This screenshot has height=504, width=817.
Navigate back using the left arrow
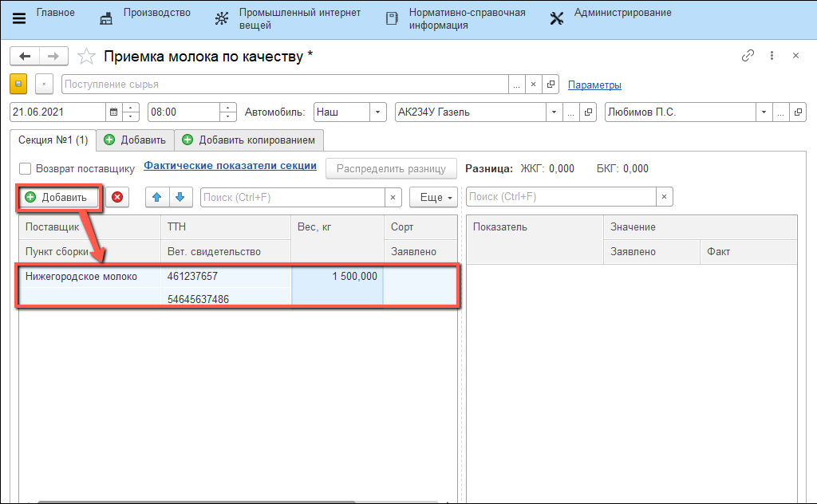pos(25,56)
